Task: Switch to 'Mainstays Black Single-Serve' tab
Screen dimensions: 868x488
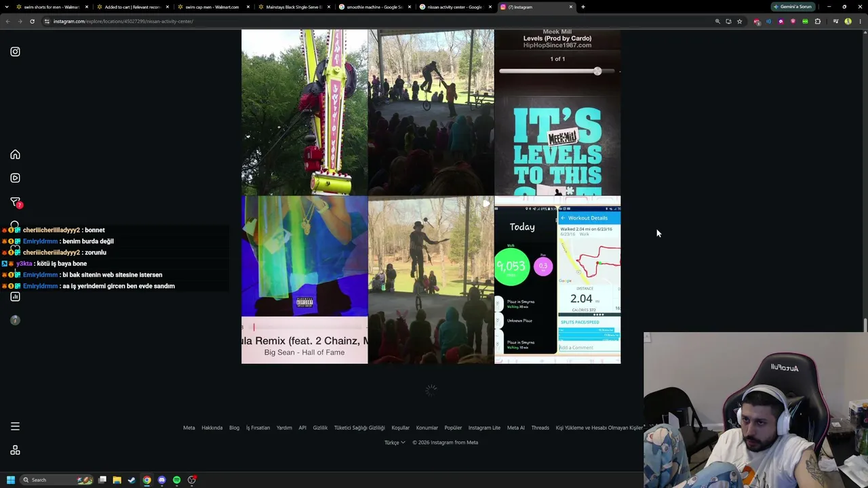Action: pos(293,7)
